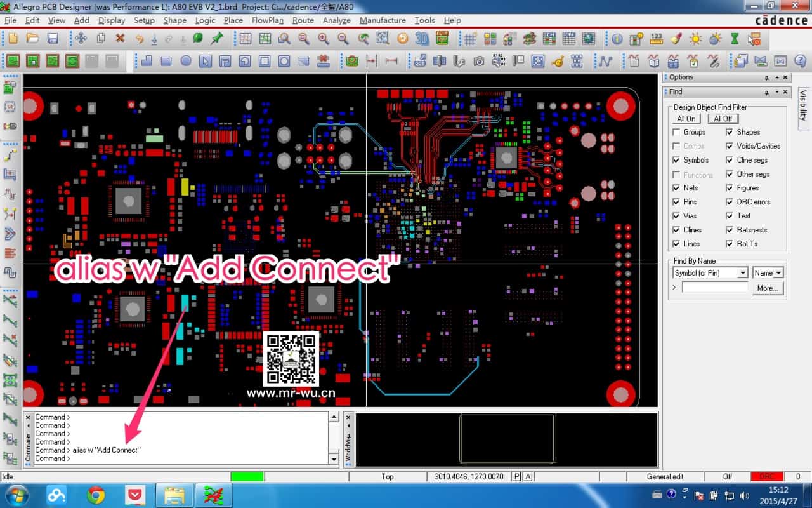The width and height of the screenshot is (812, 508).
Task: Enable the Groups checkbox in Find filter
Action: coord(677,132)
